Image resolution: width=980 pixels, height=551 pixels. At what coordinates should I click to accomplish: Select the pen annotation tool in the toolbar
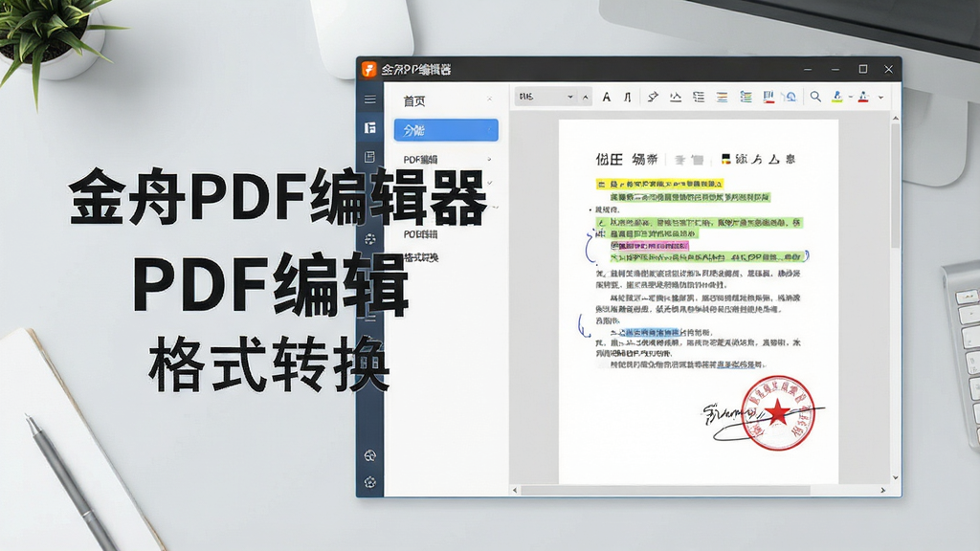[x=653, y=97]
